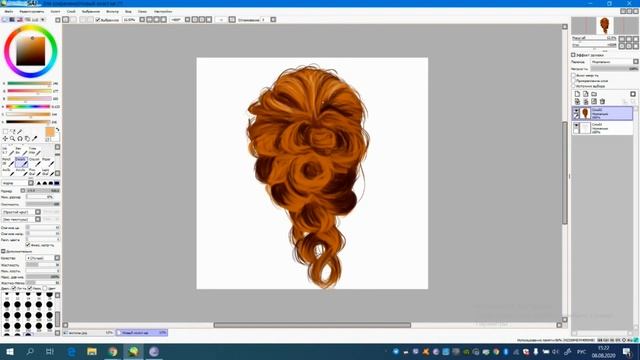Viewport: 640px width, 360px height.
Task: Open the Canvas menu
Action: coord(55,11)
